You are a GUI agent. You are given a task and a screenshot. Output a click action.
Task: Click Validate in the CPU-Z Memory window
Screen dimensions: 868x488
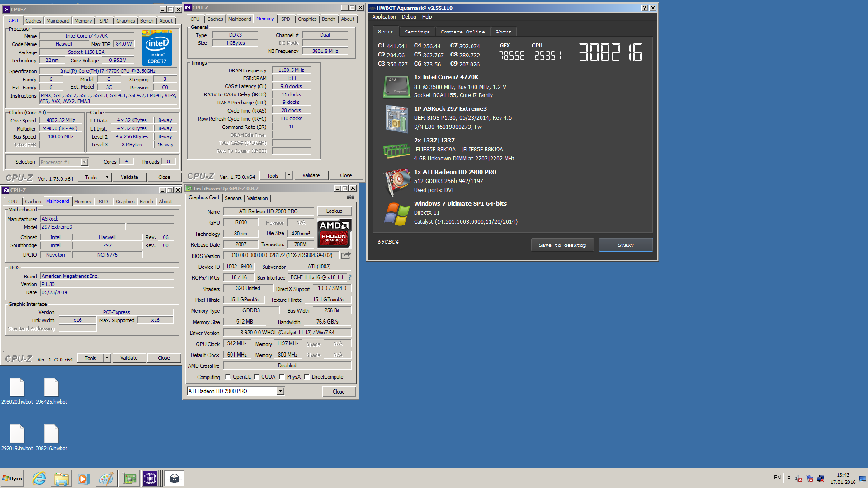311,175
